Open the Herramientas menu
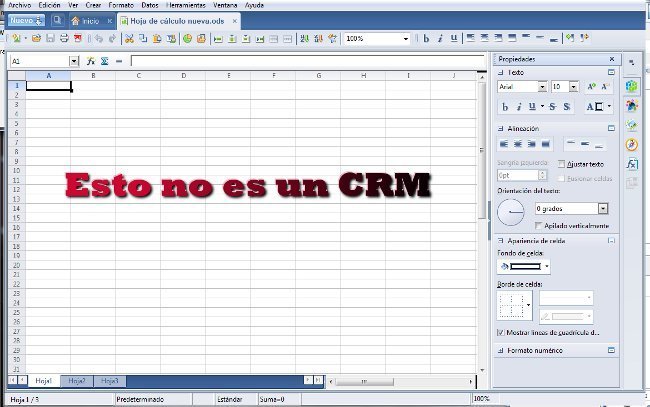The height and width of the screenshot is (407, 650). click(x=186, y=5)
